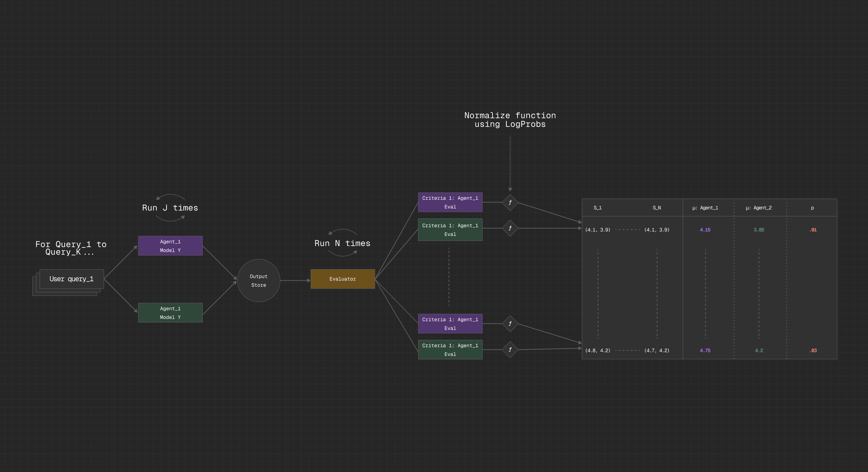Click the second f diamond node
Image resolution: width=868 pixels, height=472 pixels.
(x=510, y=228)
